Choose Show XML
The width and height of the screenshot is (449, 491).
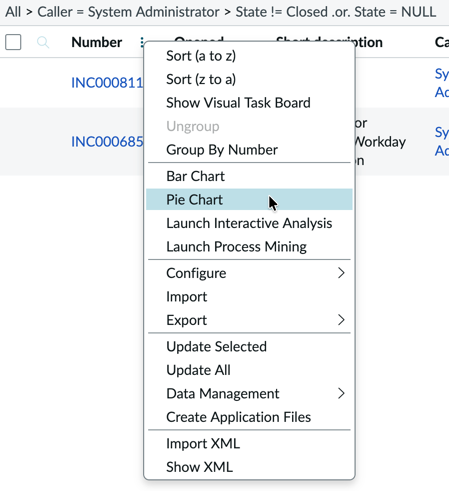pos(249,467)
